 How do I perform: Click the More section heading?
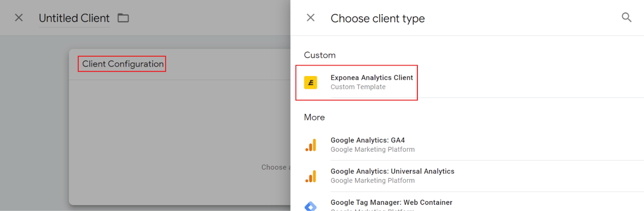point(314,117)
